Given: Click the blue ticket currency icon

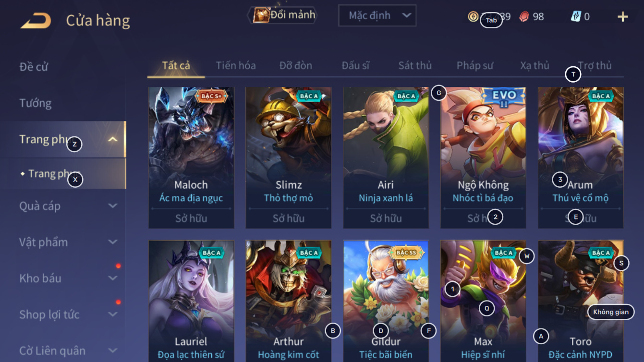Looking at the screenshot, I should (x=576, y=16).
